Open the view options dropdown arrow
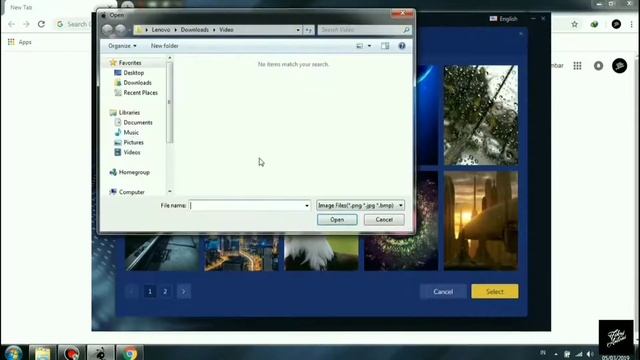Image resolution: width=640 pixels, height=360 pixels. [369, 46]
